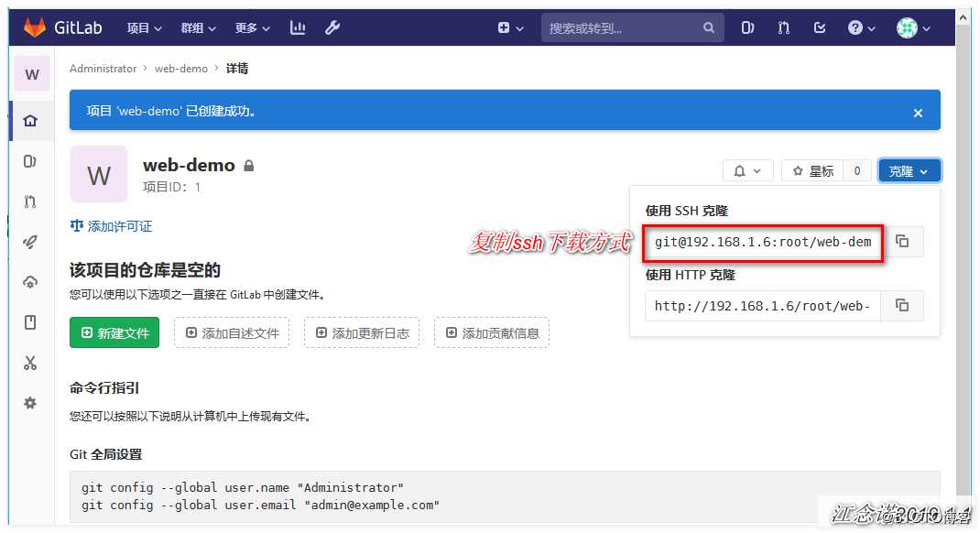Open project overview home icon in sidebar

click(x=30, y=121)
